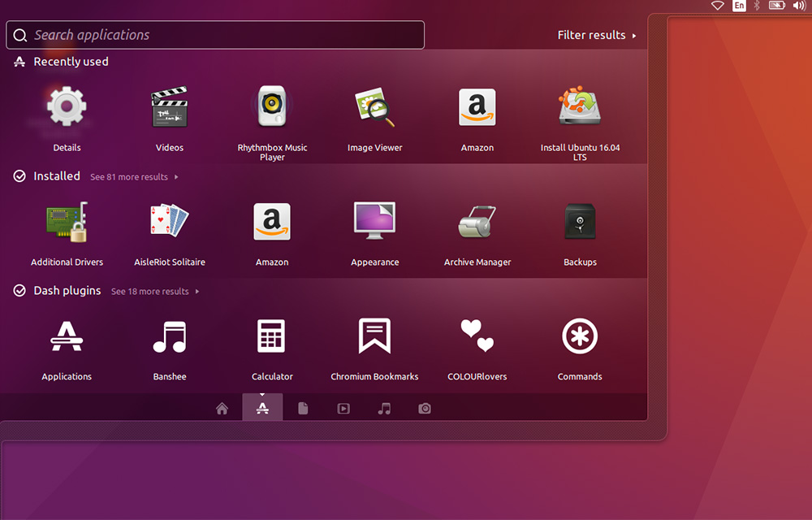The height and width of the screenshot is (520, 812).
Task: Toggle the Chromium Bookmarks plugin
Action: [374, 336]
